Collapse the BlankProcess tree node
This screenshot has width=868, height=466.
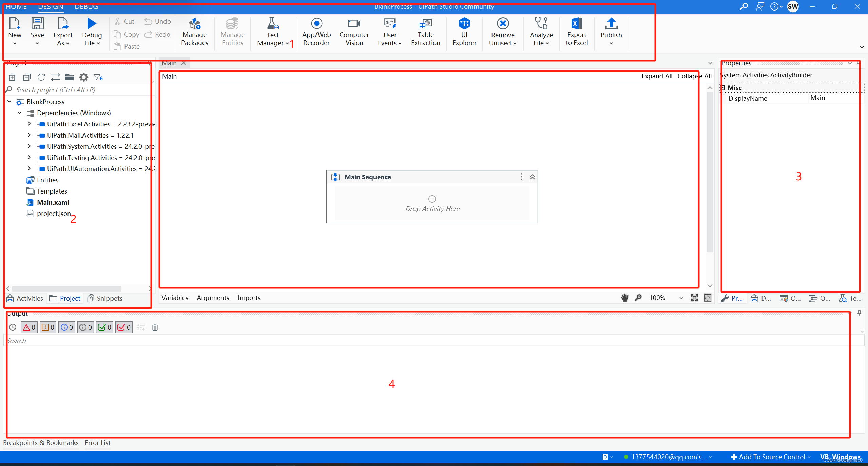pos(9,101)
